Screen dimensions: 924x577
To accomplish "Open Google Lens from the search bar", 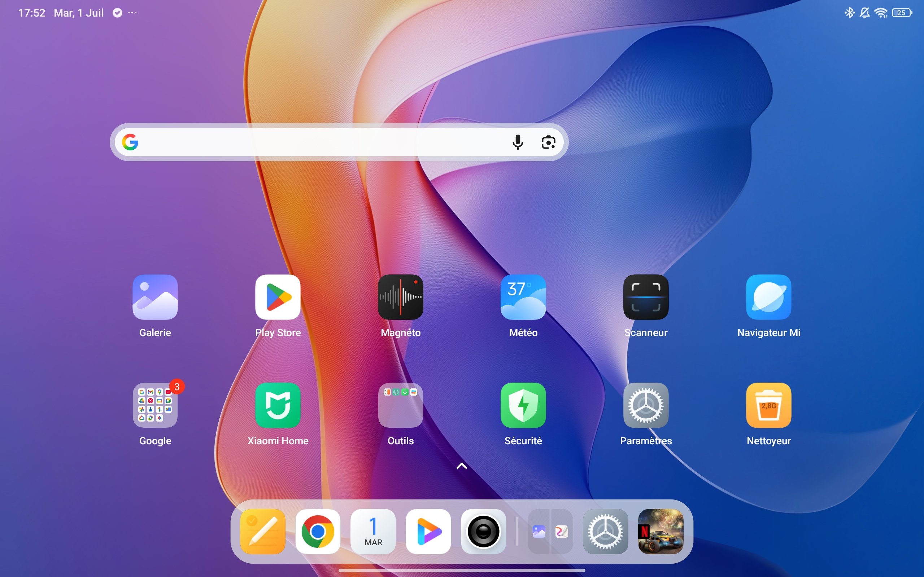I will [x=548, y=142].
